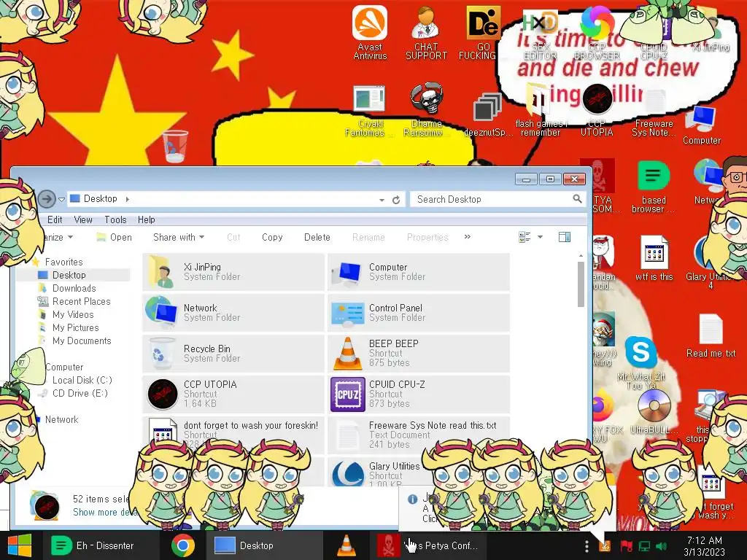Open CCP UTOPIA desktop shortcut

click(597, 109)
